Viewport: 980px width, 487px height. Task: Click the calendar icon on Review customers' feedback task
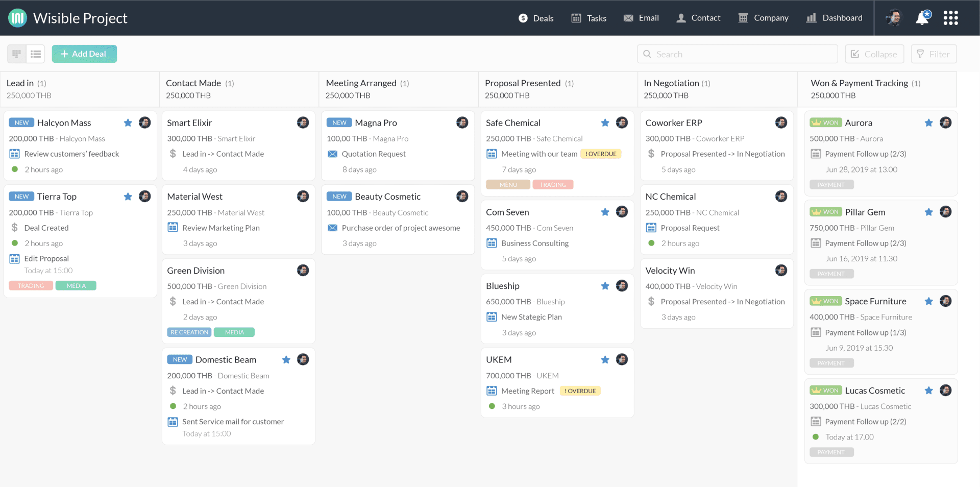[14, 154]
